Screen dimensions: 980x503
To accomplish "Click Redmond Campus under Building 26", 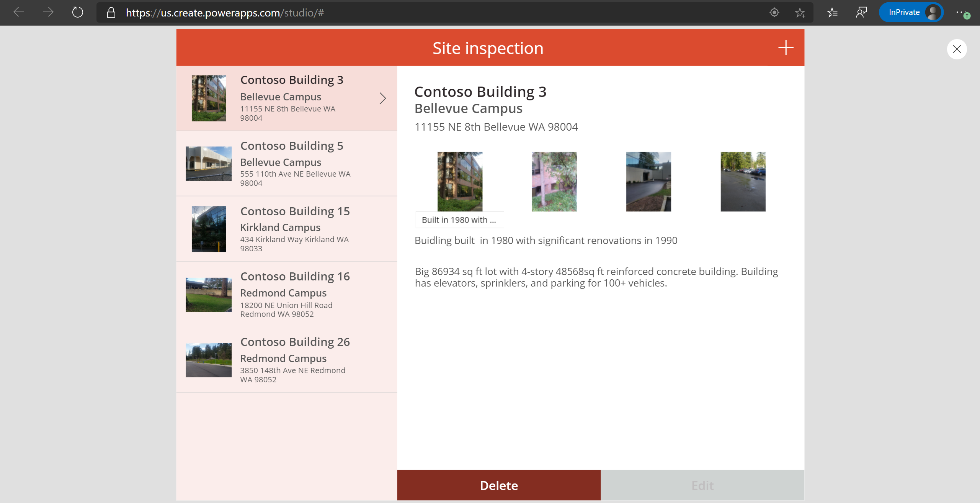I will coord(283,359).
